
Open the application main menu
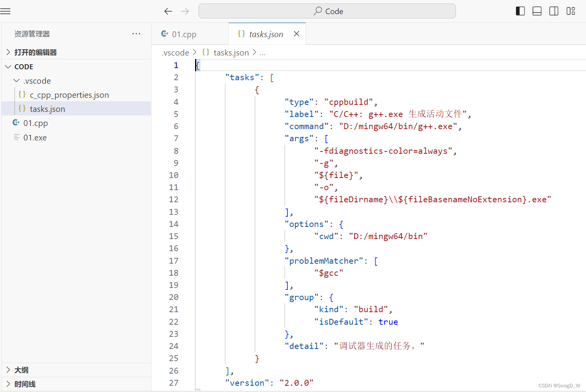[6, 11]
